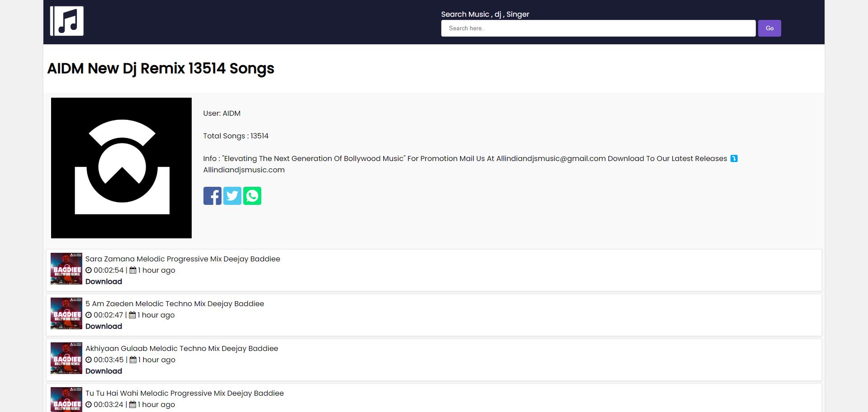Click the calendar icon in the 5 Am Zaeden row
Image resolution: width=868 pixels, height=412 pixels.
132,315
